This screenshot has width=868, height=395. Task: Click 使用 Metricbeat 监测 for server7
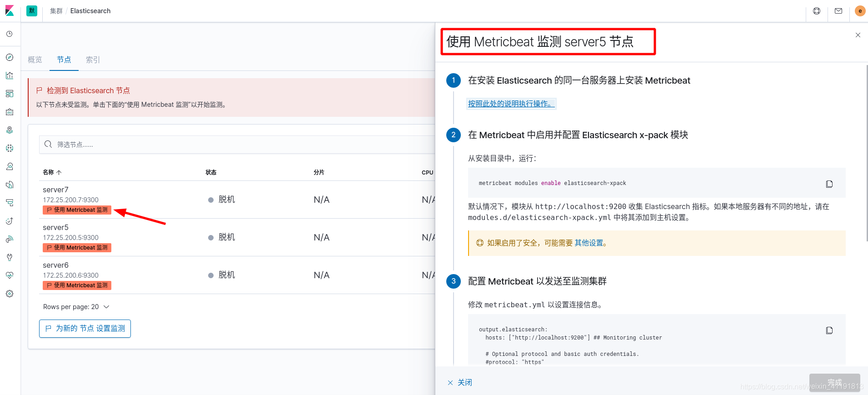point(77,210)
